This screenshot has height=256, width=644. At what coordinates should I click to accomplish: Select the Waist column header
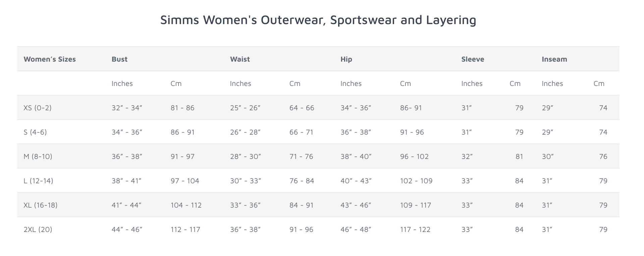coord(240,59)
